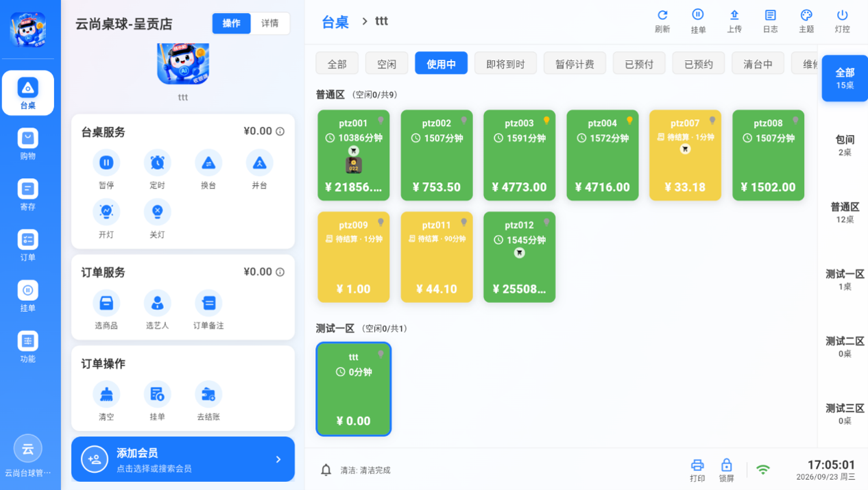Click the 暂停 pause table icon
Image resolution: width=868 pixels, height=490 pixels.
pyautogui.click(x=106, y=162)
